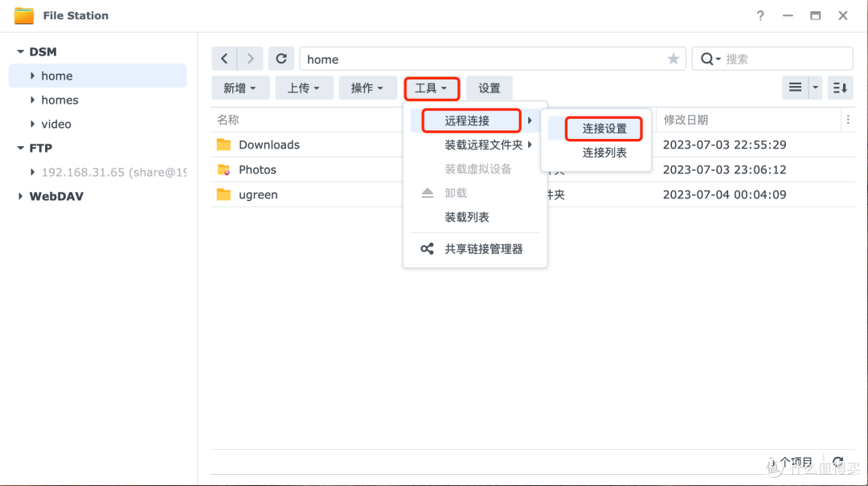Click the column options ellipsis icon

point(850,119)
